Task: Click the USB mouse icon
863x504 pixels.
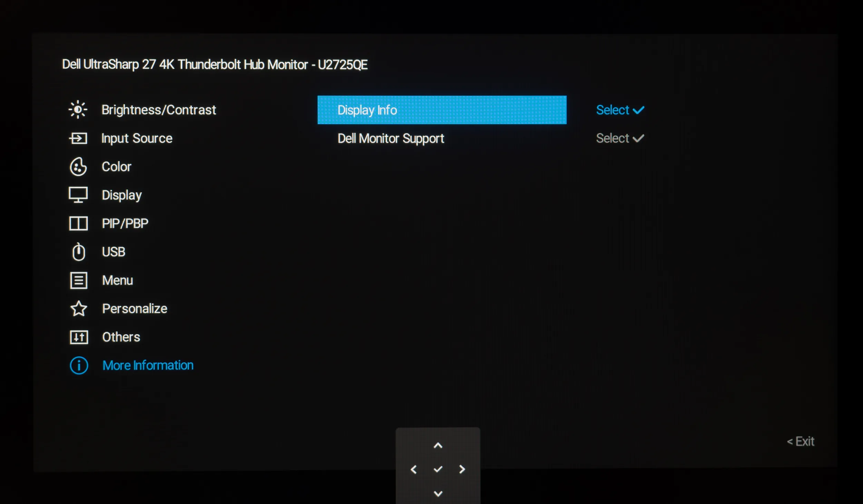Action: (x=79, y=252)
